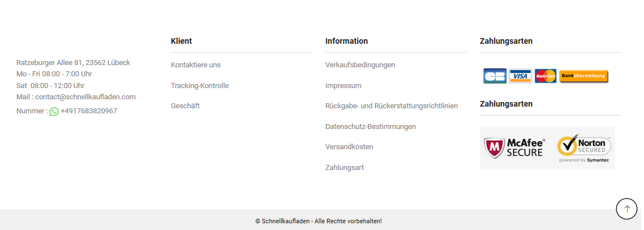Open the Kontaktiere uns link
This screenshot has height=230, width=644.
(196, 65)
